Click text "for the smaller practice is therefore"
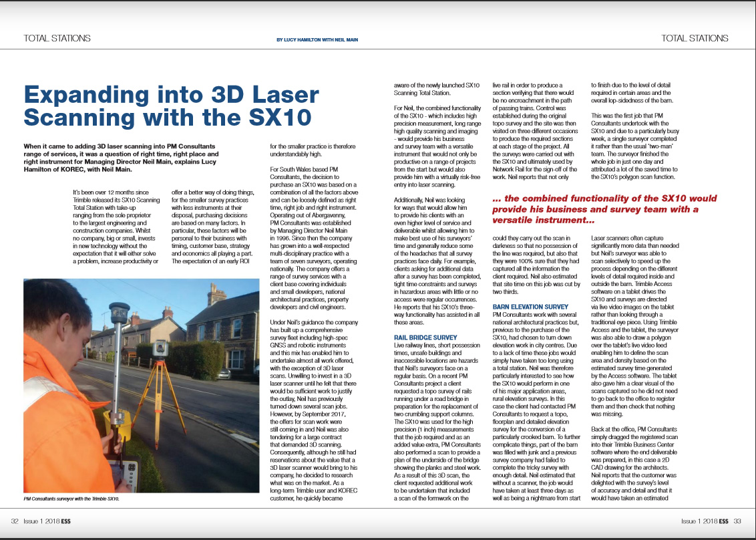 tap(313, 146)
